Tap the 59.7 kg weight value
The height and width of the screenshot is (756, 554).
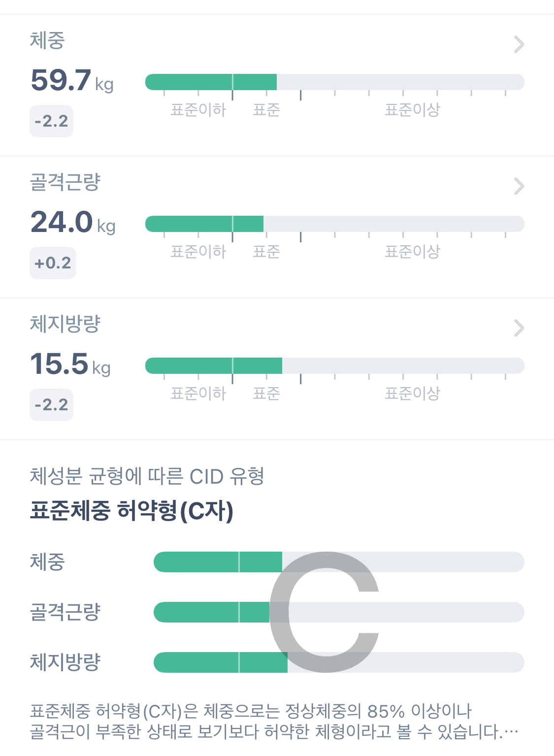pos(72,81)
